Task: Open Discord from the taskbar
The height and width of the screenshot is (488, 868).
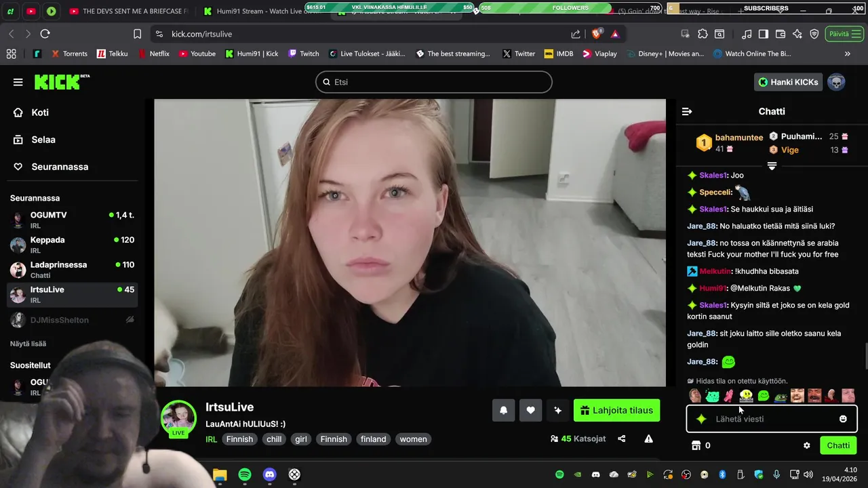Action: (270, 474)
